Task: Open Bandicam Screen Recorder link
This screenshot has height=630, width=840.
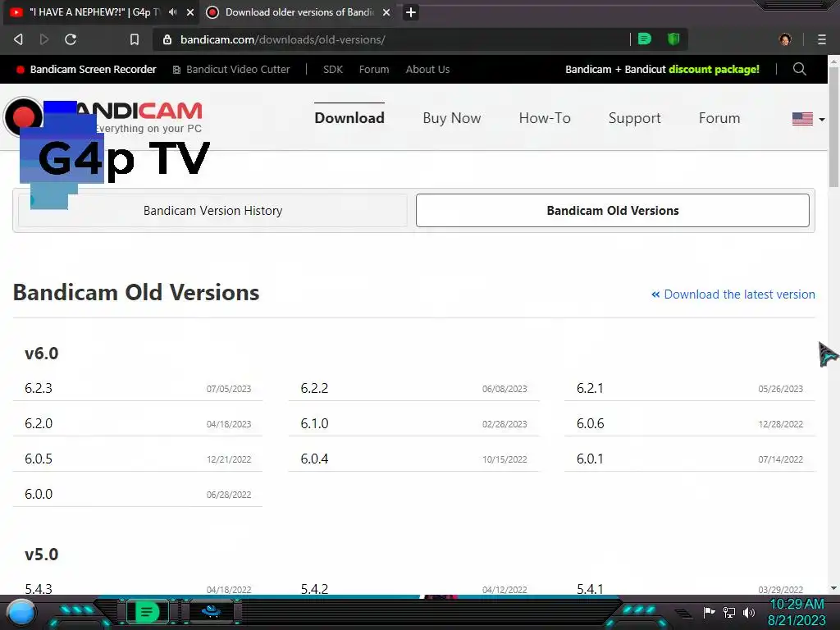Action: click(x=87, y=69)
